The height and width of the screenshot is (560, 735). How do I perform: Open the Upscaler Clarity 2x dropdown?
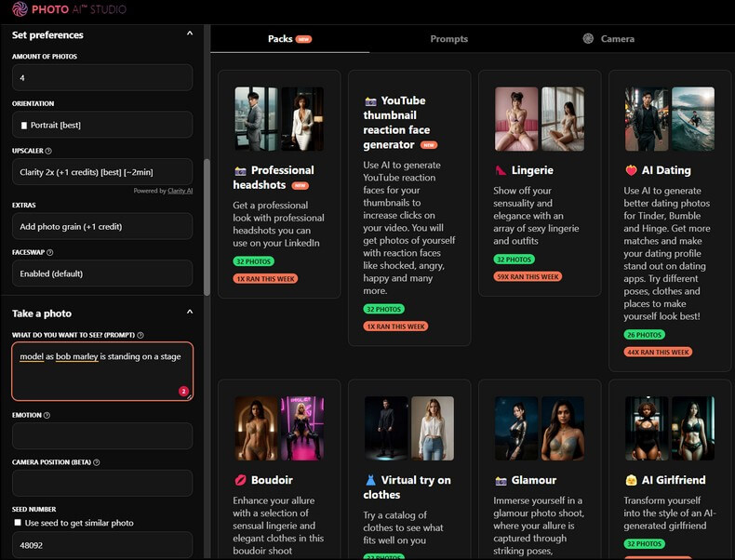[102, 172]
